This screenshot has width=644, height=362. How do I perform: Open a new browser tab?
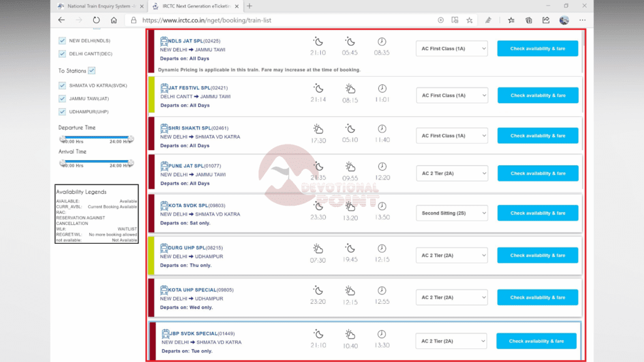click(x=249, y=6)
